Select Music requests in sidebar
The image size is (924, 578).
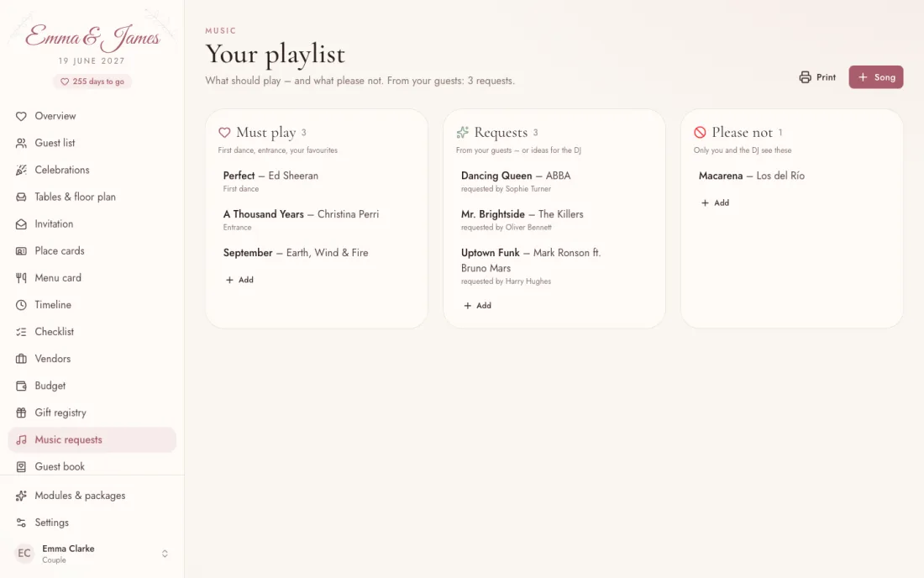click(x=92, y=440)
